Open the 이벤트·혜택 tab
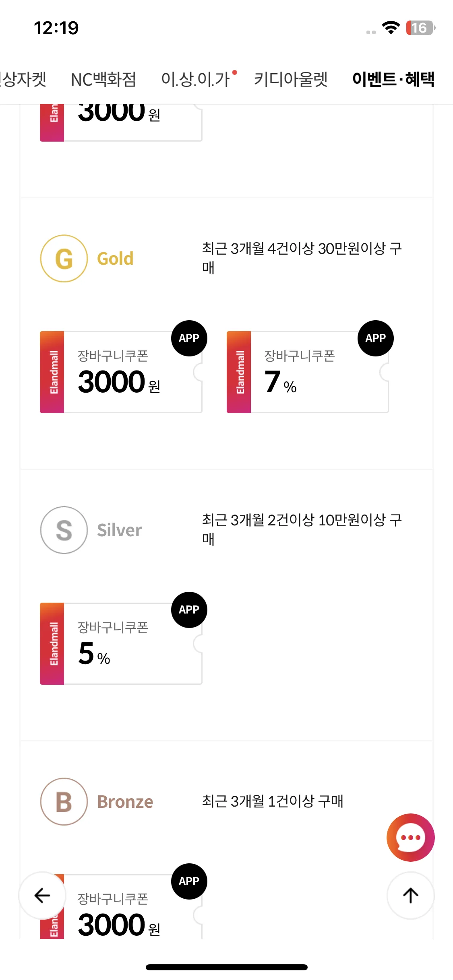Screen dimensions: 453x980 [393, 79]
